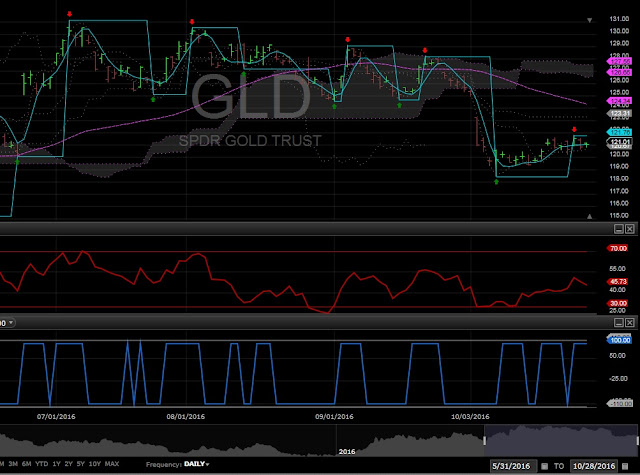
Task: Click the cyan 121.76 price label
Action: coord(620,132)
